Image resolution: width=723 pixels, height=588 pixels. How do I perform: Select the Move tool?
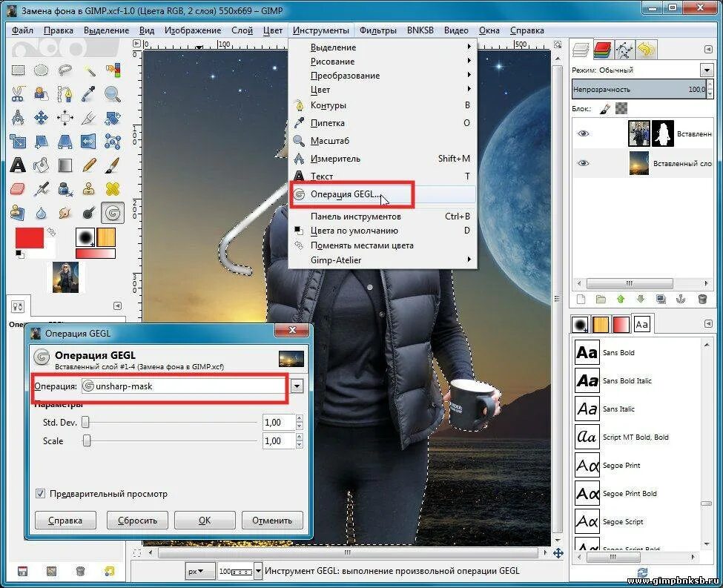click(x=42, y=118)
